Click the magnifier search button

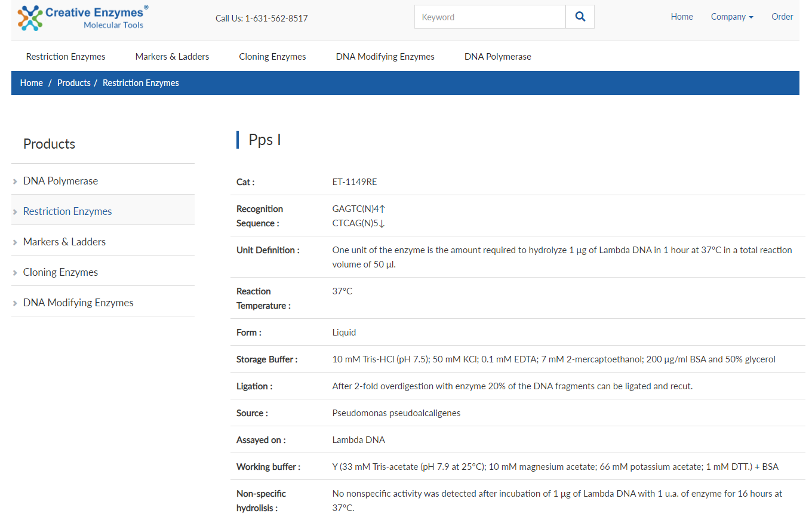[580, 17]
